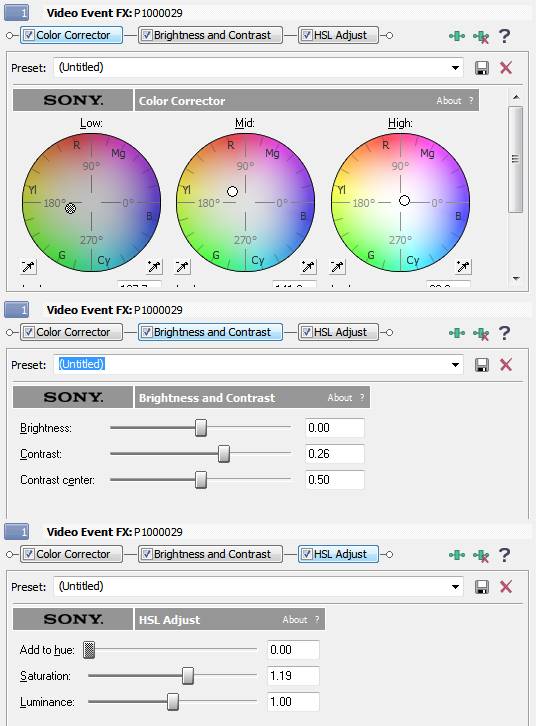Image resolution: width=536 pixels, height=726 pixels.
Task: Open About link in HSL Adjust banner
Action: (x=295, y=620)
